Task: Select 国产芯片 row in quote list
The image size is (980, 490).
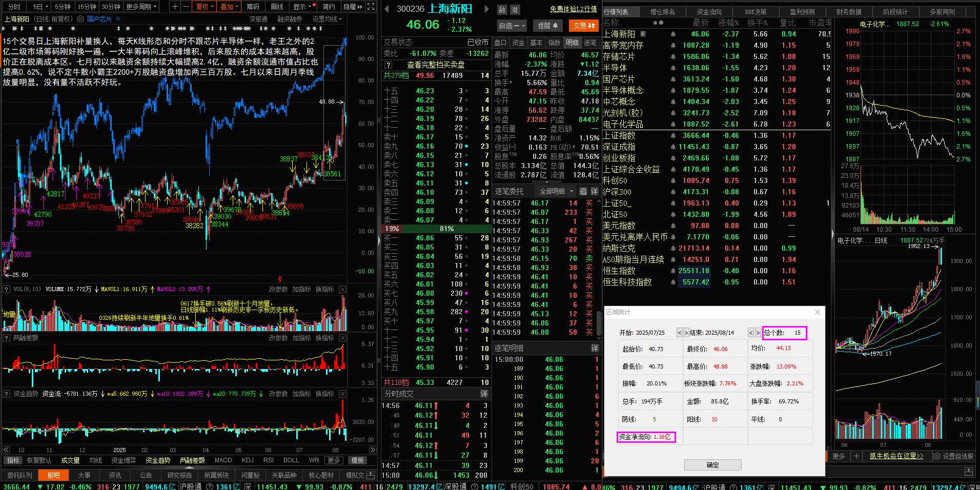Action: pos(716,79)
